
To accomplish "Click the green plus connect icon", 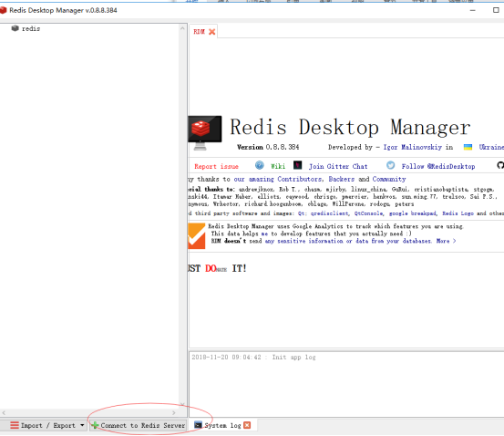I will tap(95, 425).
